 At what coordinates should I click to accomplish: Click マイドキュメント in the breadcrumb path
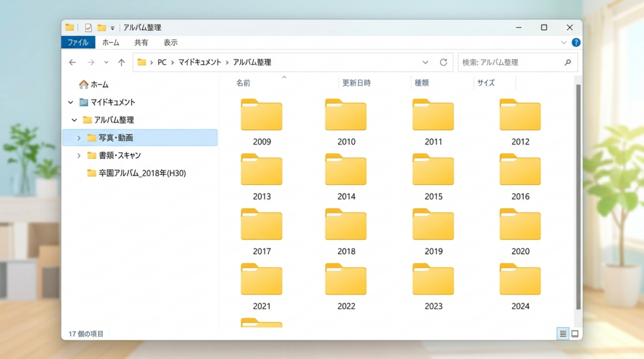point(200,63)
